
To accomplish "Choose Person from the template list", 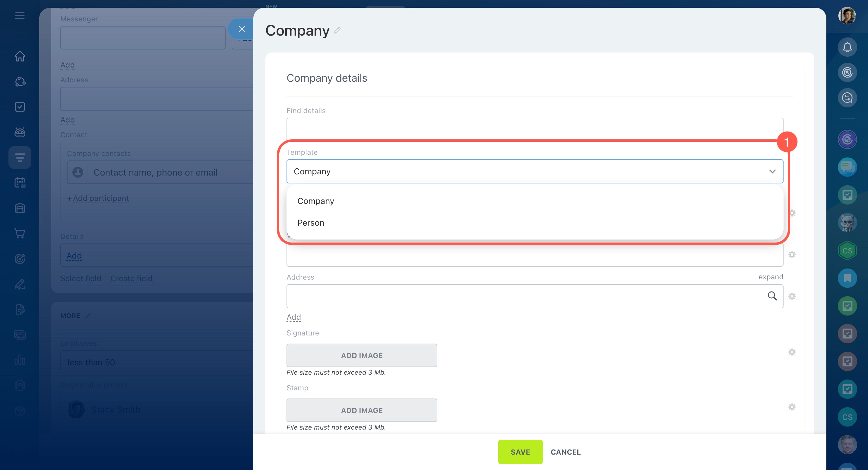I will [311, 223].
